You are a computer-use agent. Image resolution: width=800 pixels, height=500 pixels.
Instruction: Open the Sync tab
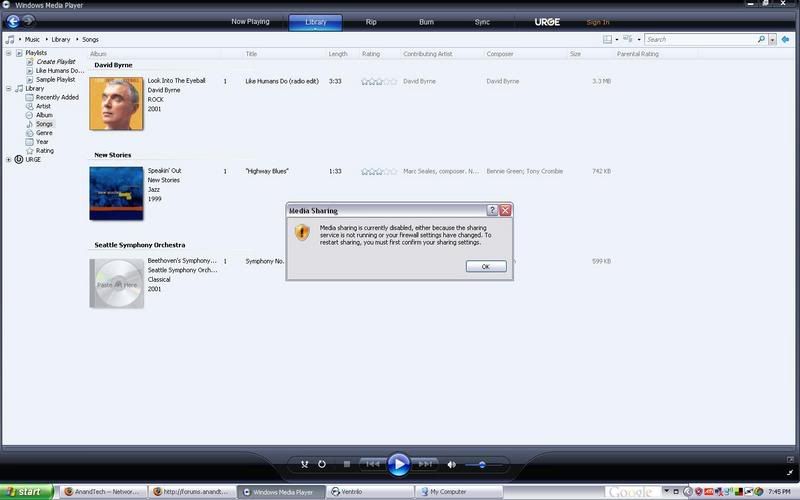pyautogui.click(x=482, y=22)
